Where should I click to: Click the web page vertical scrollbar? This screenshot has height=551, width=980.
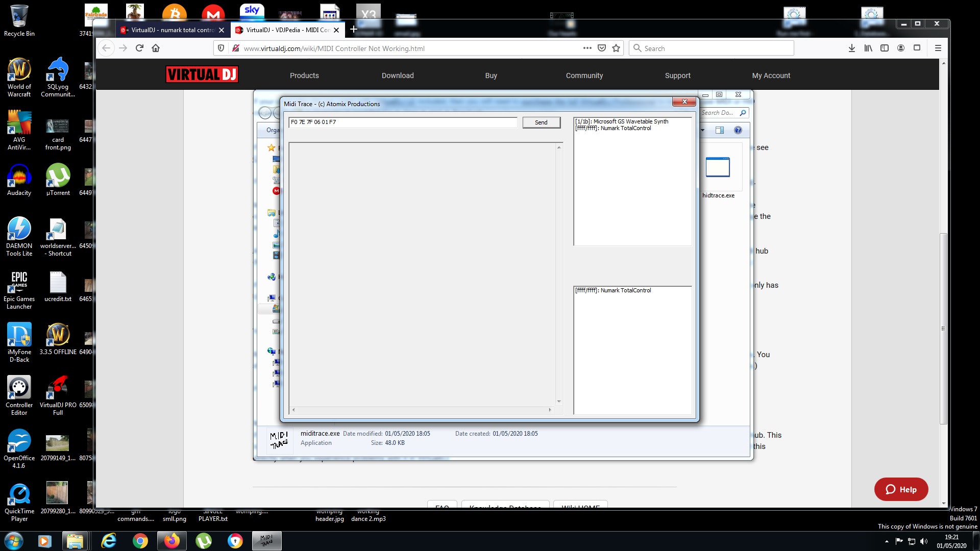pos(943,329)
